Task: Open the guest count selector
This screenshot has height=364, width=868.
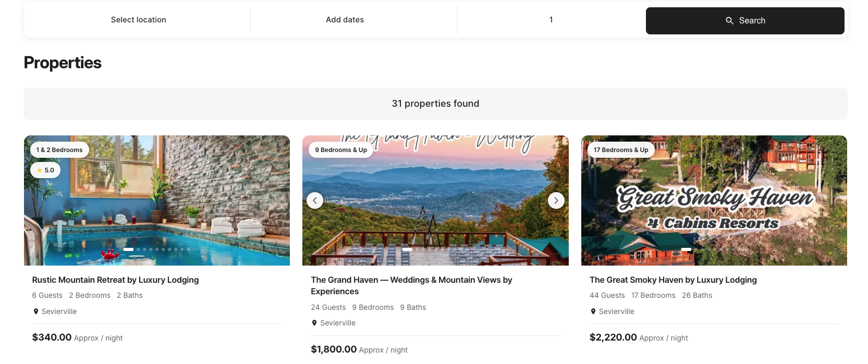Action: 551,20
